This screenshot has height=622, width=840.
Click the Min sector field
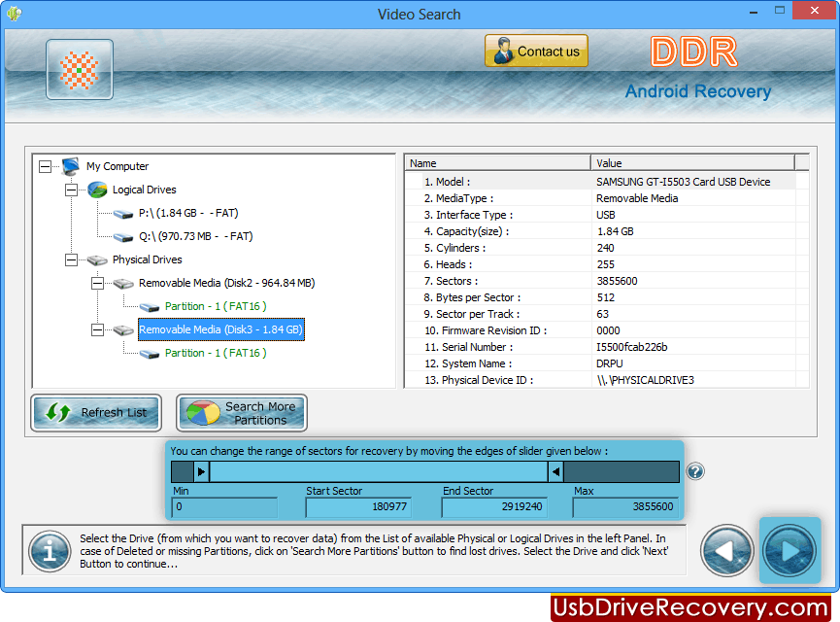[224, 506]
